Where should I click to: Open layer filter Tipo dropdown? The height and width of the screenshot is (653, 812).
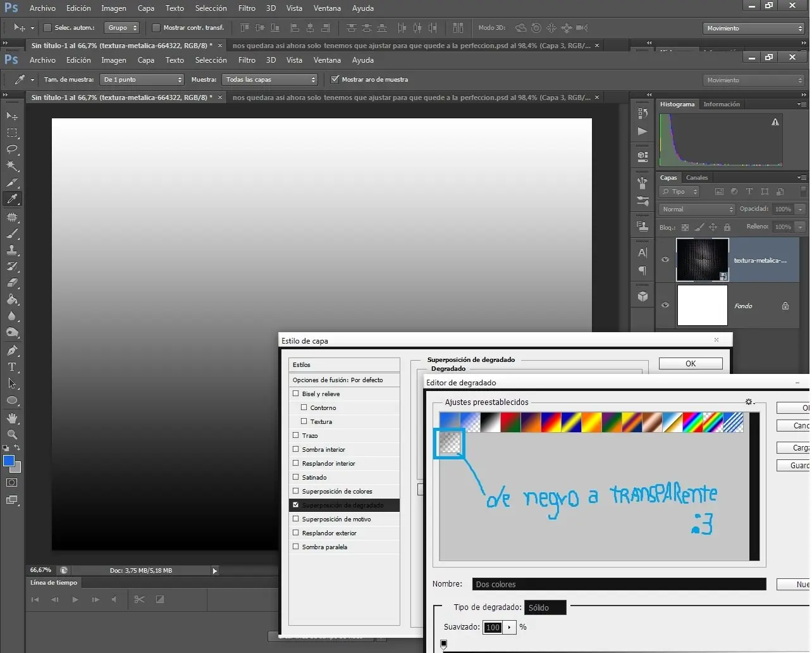pyautogui.click(x=679, y=192)
